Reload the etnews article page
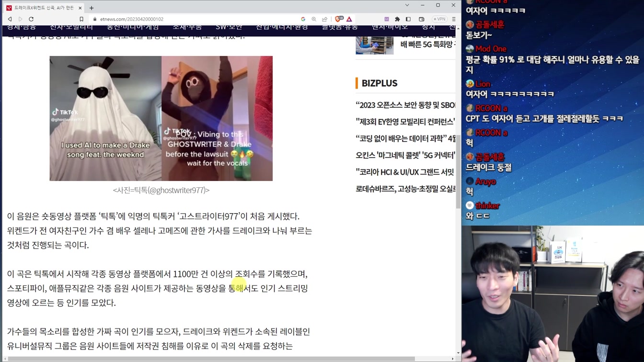Image resolution: width=644 pixels, height=362 pixels. pyautogui.click(x=31, y=19)
